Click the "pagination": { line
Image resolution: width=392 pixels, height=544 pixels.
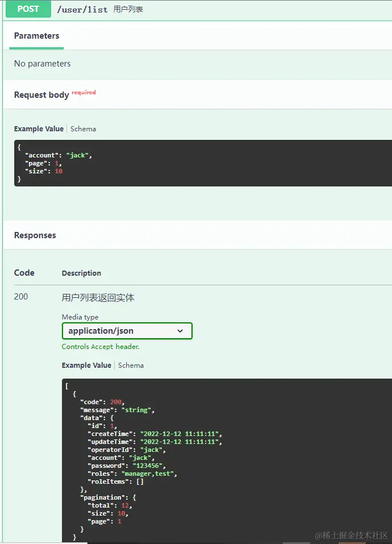(x=108, y=497)
